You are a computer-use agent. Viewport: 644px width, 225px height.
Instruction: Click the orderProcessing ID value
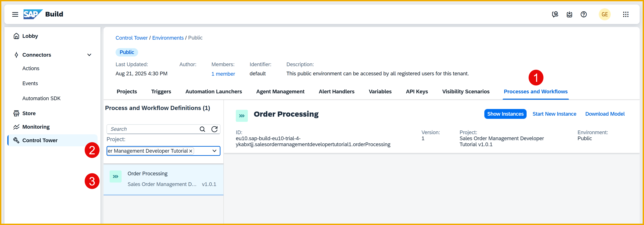pyautogui.click(x=313, y=141)
